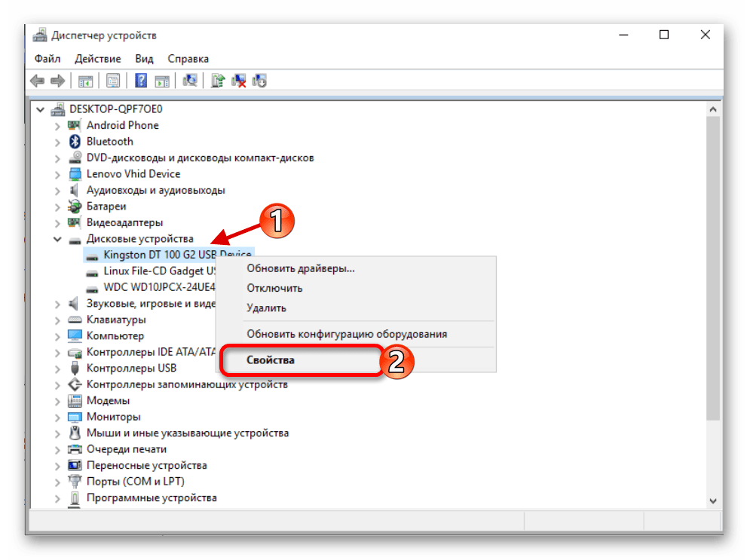Screen dimensions: 750x560
Task: Choose Обновить драйверы... from context menu
Action: tap(356, 269)
